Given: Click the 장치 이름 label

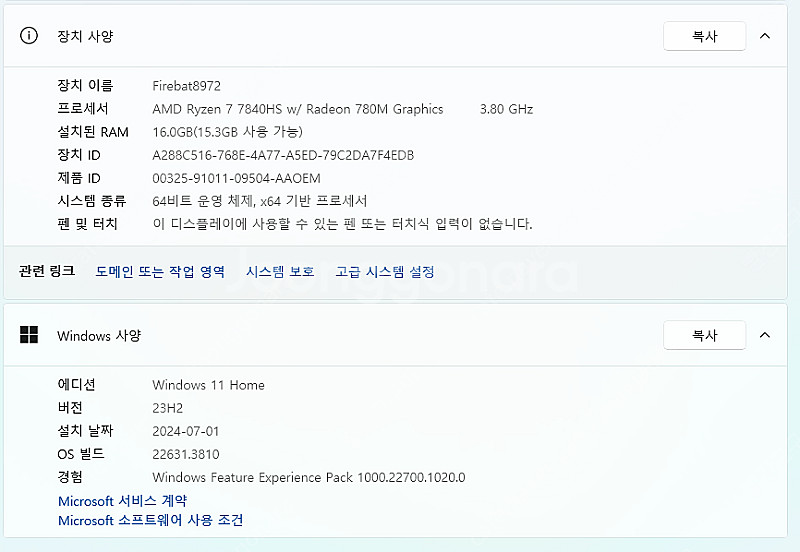Looking at the screenshot, I should tap(85, 85).
